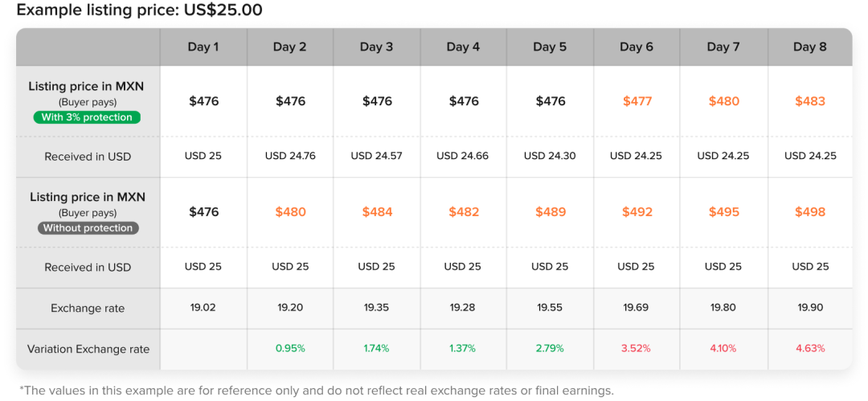868x401 pixels.
Task: Click the green "With 3% protection" badge
Action: point(87,117)
